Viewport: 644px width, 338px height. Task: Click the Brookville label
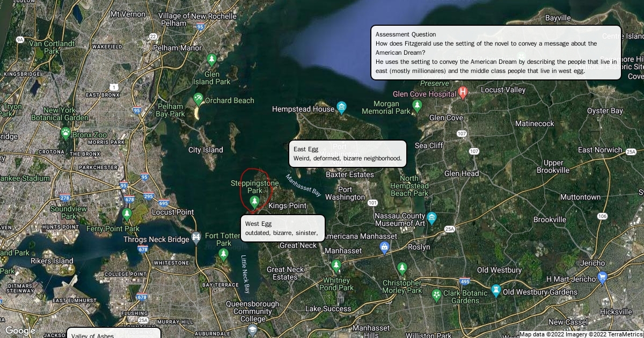(550, 219)
